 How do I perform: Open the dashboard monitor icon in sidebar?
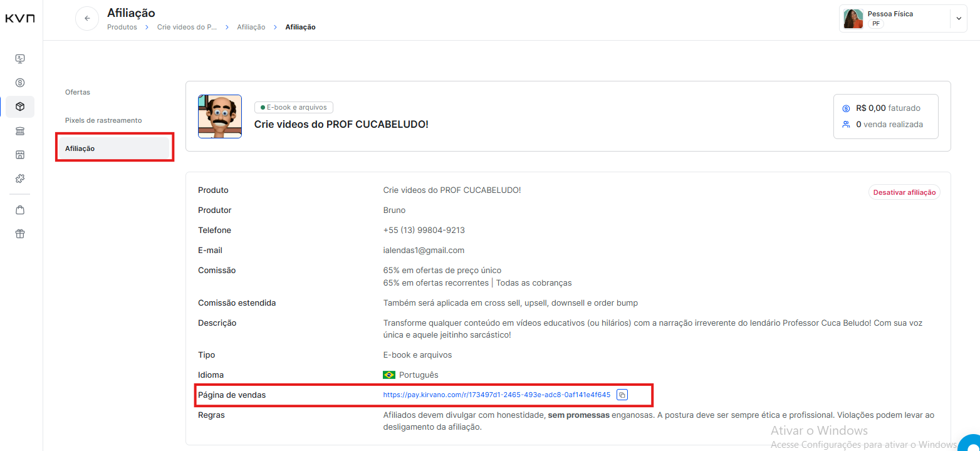[x=20, y=59]
